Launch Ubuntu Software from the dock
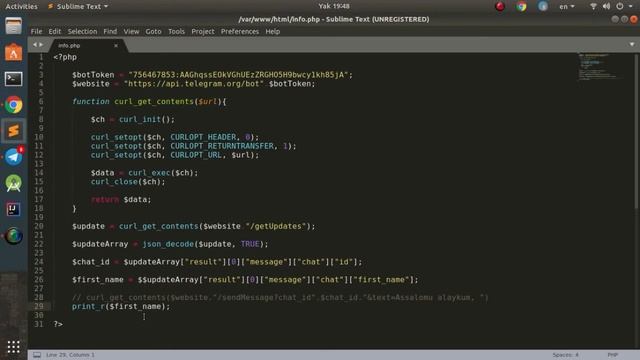Viewport: 640px width, 360px height. pyautogui.click(x=13, y=52)
